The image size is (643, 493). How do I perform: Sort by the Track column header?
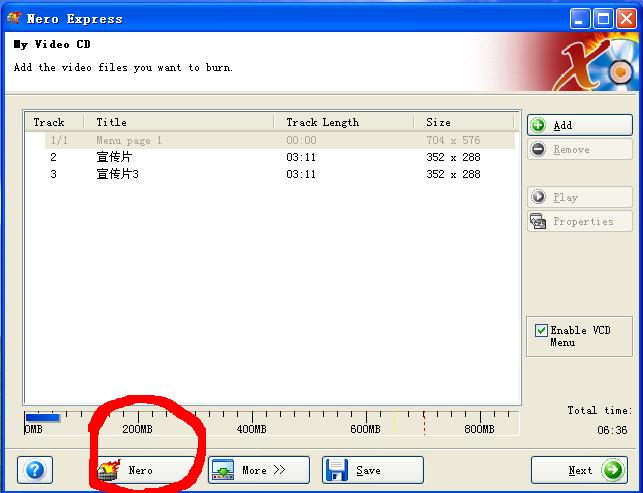[x=54, y=122]
